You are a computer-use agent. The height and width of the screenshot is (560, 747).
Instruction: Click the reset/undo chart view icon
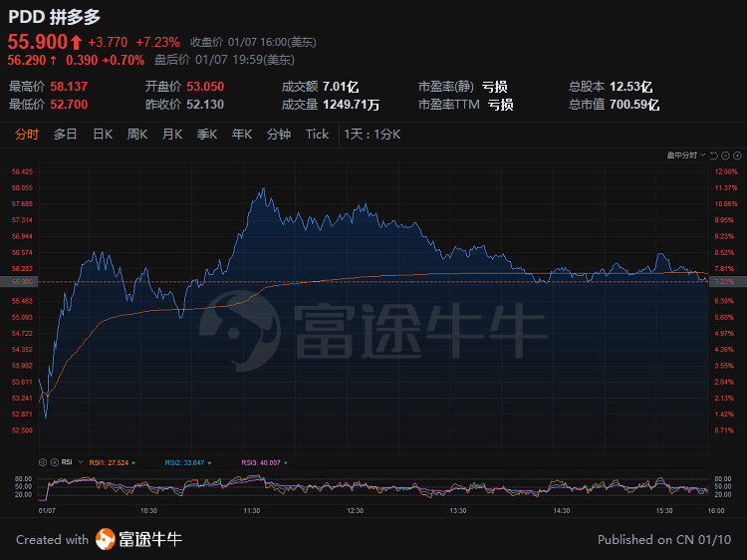(x=713, y=155)
